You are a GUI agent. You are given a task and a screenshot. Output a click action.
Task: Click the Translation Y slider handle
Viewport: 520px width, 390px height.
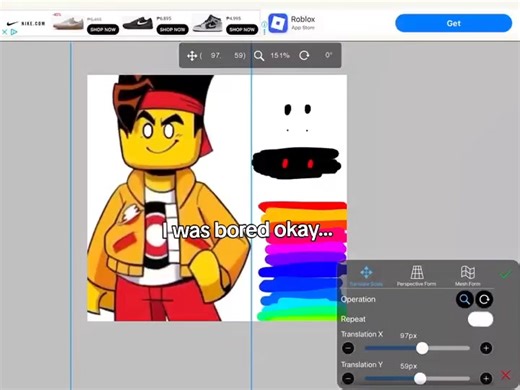tap(420, 378)
